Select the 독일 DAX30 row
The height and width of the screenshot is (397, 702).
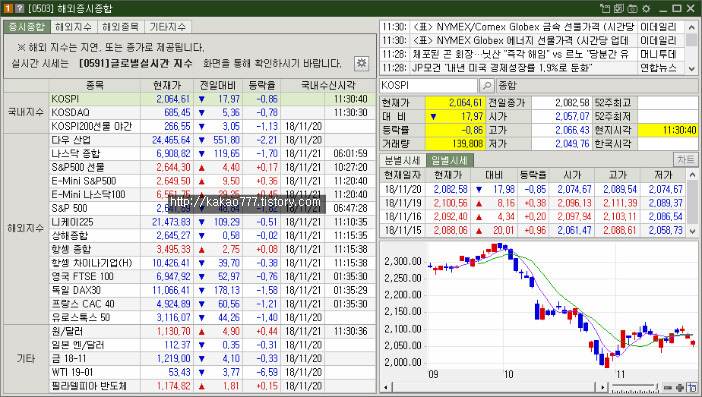tap(212, 290)
